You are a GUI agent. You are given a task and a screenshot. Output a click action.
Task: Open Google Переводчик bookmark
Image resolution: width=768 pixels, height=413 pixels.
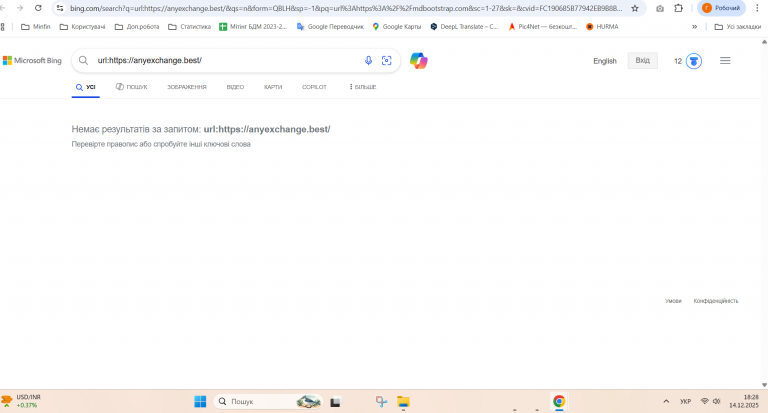(x=330, y=27)
